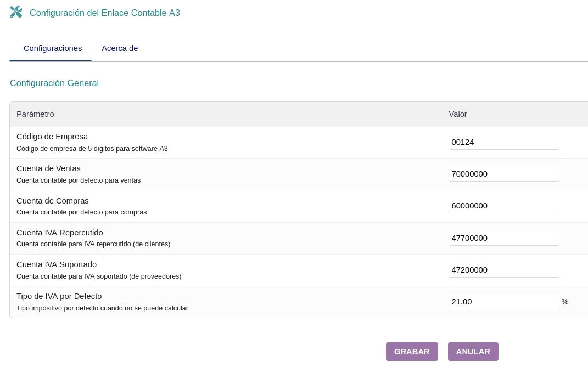The width and height of the screenshot is (588, 367).
Task: Click the wrench tools icon in header
Action: pos(16,12)
